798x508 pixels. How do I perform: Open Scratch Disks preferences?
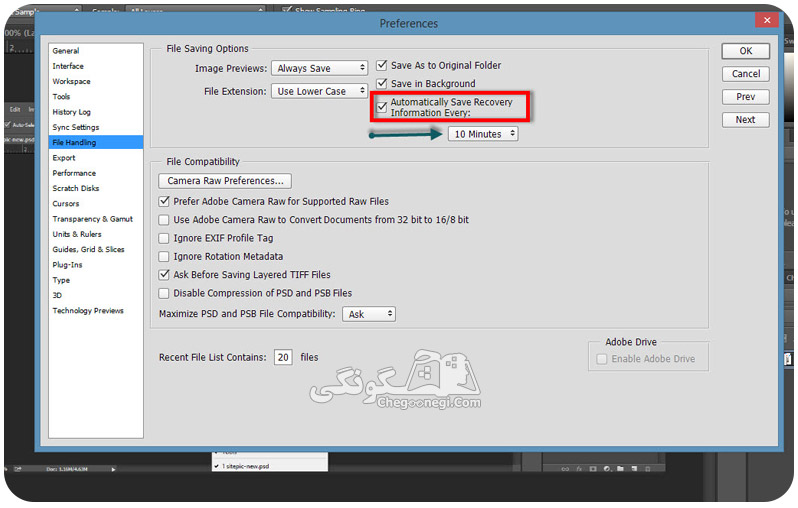[x=96, y=188]
